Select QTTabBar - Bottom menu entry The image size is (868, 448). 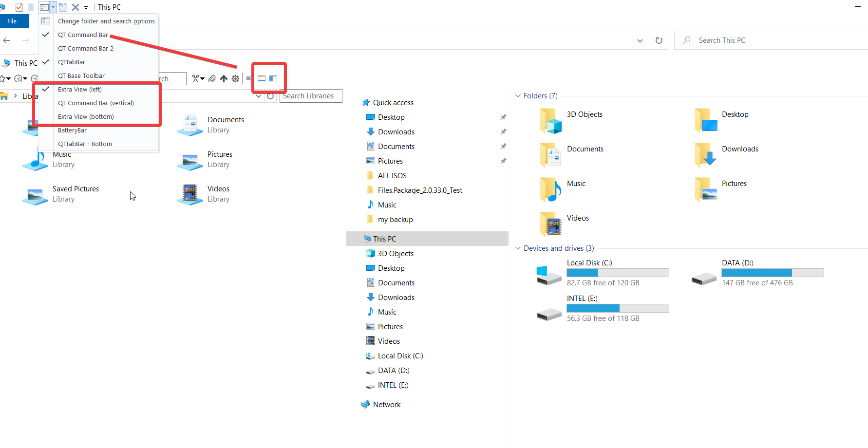click(x=85, y=144)
